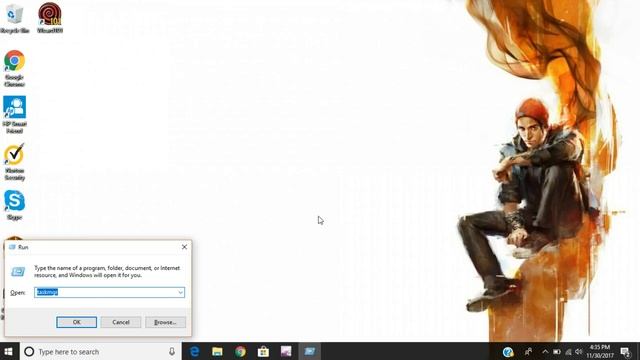
Task: Select the Norton Security desktop icon
Action: tap(14, 162)
